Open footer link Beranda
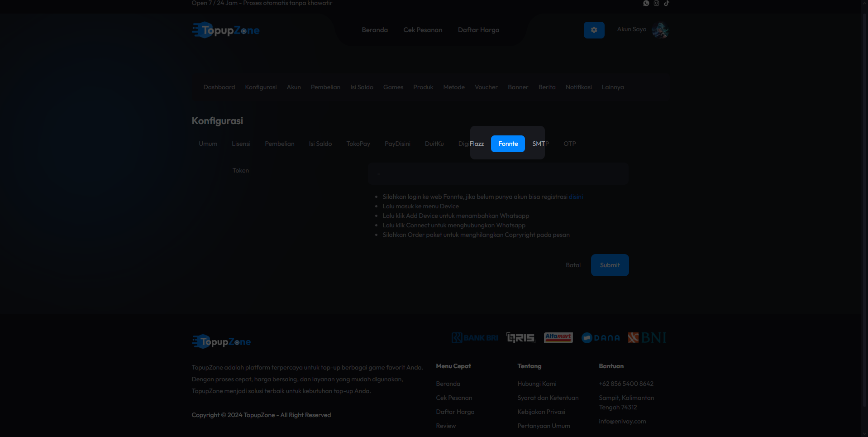 [448, 384]
